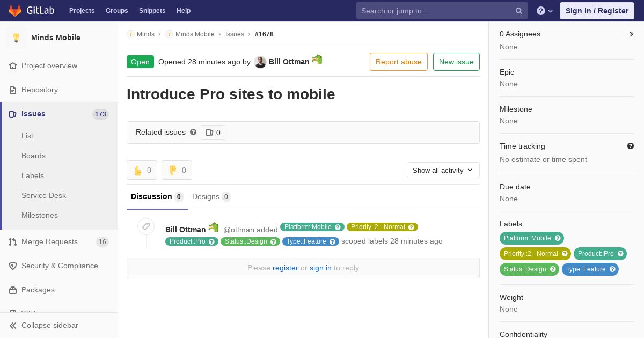Open Projects menu in top bar
The image size is (644, 338).
click(82, 11)
